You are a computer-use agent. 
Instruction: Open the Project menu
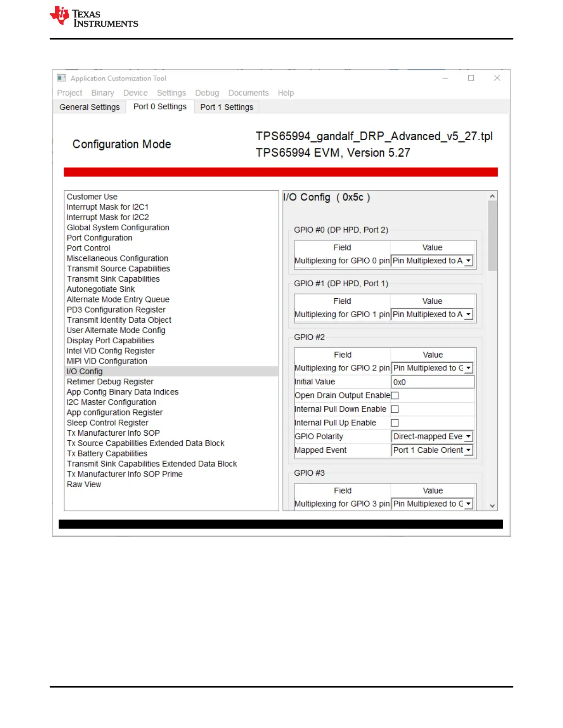tap(69, 93)
